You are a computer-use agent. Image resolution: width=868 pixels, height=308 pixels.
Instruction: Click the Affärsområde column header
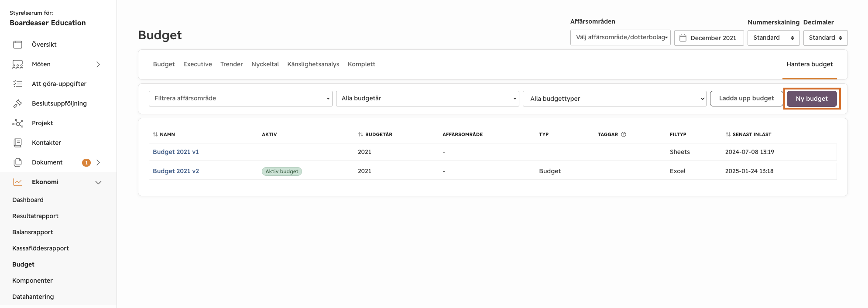(x=462, y=134)
